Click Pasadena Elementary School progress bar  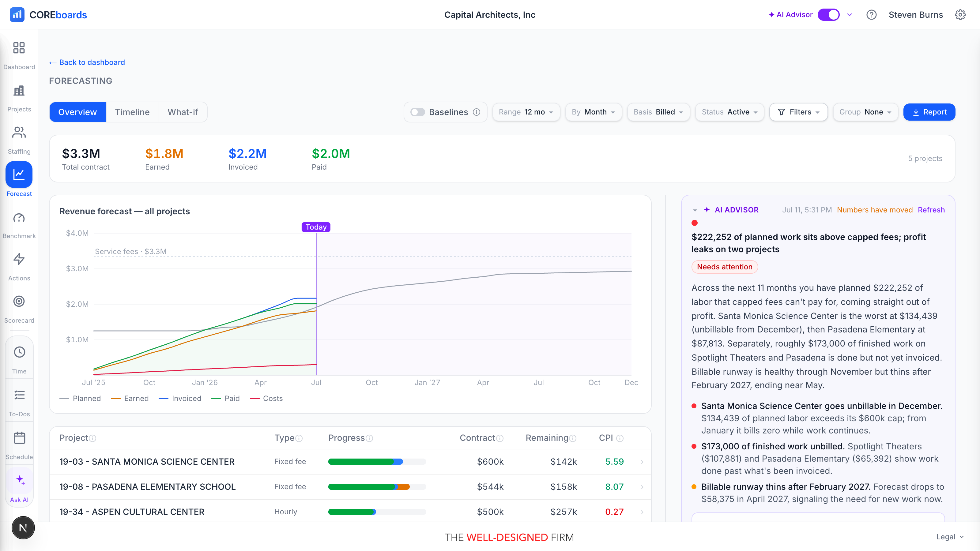coord(377,487)
